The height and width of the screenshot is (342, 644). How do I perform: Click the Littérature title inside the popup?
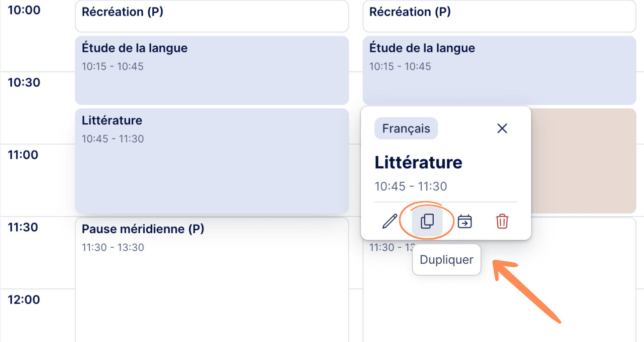(418, 163)
